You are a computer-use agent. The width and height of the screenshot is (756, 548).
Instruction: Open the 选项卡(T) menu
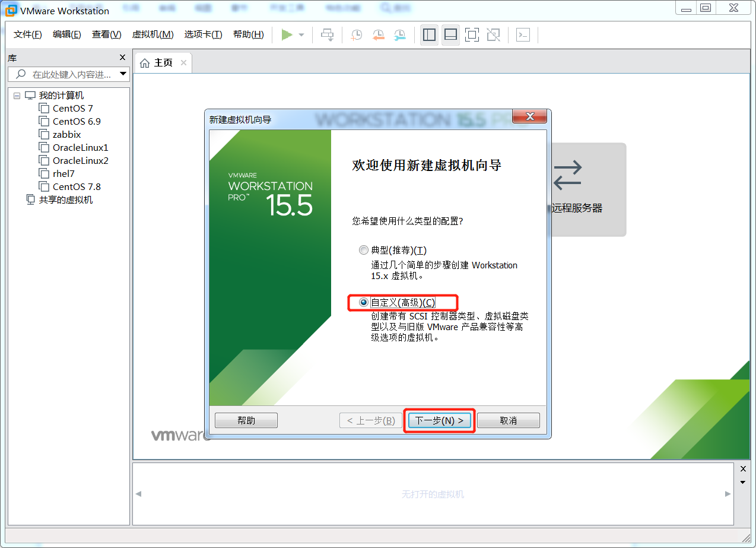tap(203, 34)
